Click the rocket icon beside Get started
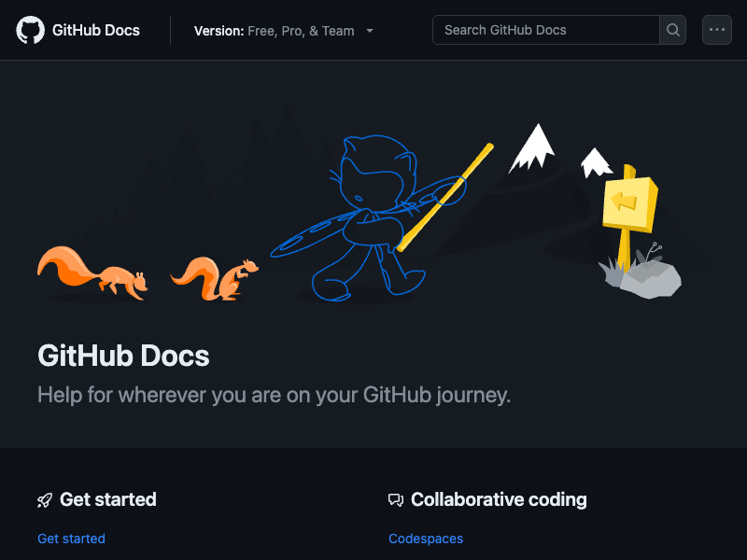Image resolution: width=747 pixels, height=560 pixels. pyautogui.click(x=45, y=500)
